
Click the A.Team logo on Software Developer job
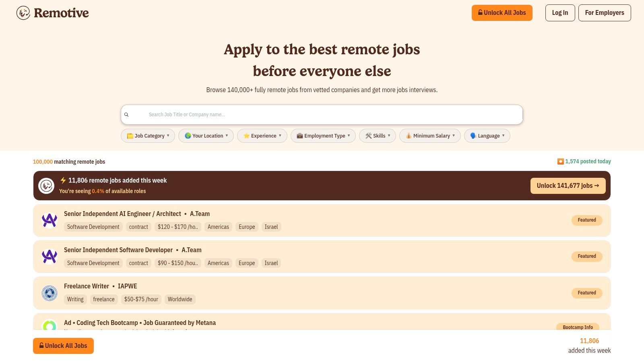50,257
